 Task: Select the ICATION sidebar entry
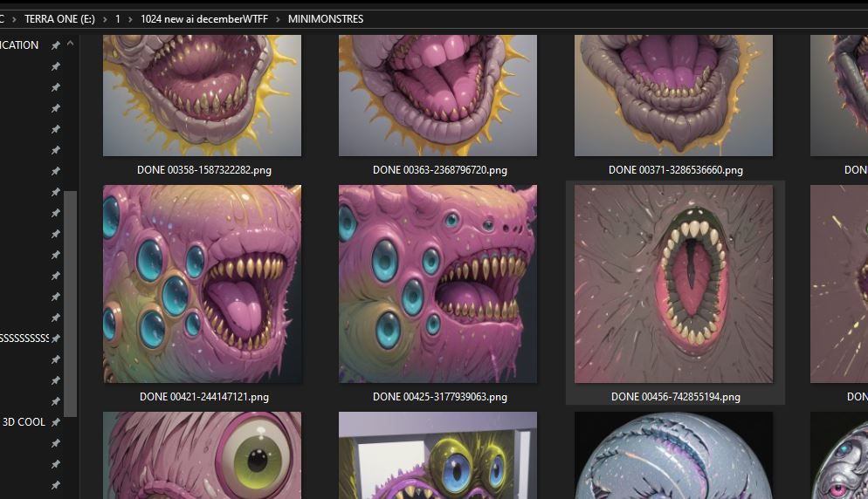click(19, 45)
